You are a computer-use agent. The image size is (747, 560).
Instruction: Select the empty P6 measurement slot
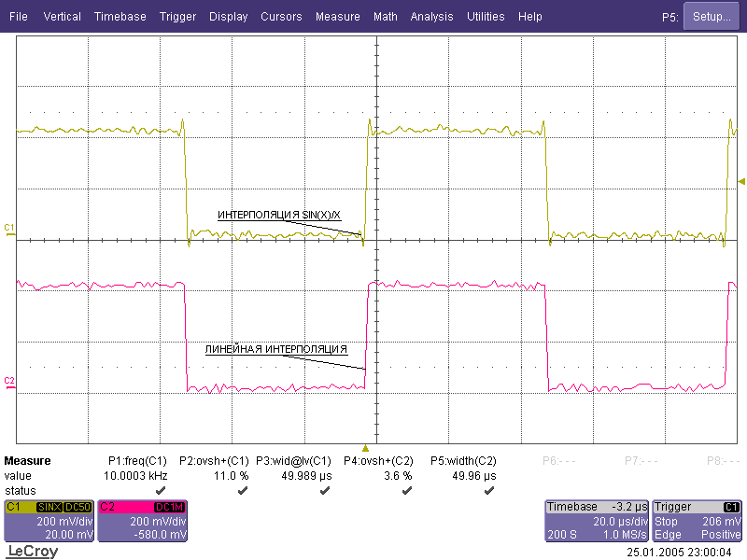(558, 460)
